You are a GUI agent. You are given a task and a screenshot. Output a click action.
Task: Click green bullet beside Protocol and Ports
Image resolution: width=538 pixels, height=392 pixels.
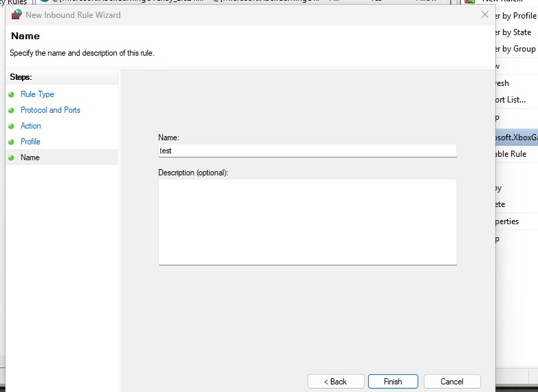pyautogui.click(x=11, y=111)
